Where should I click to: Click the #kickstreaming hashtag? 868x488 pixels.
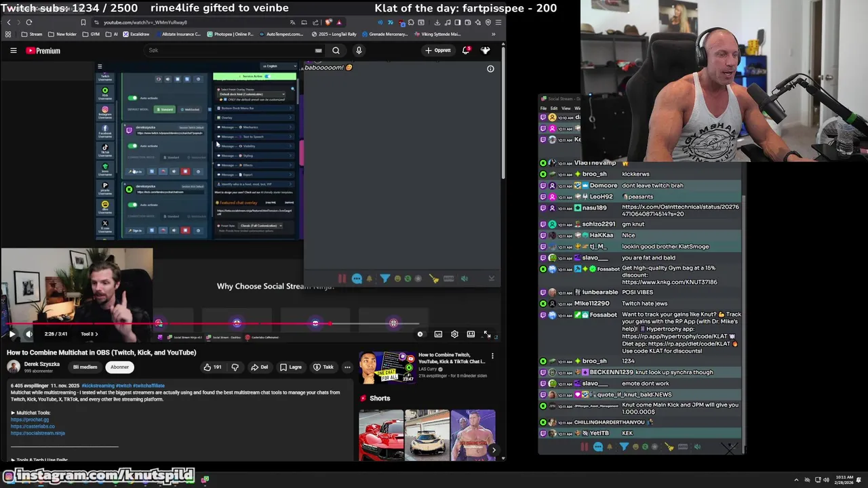pyautogui.click(x=98, y=386)
